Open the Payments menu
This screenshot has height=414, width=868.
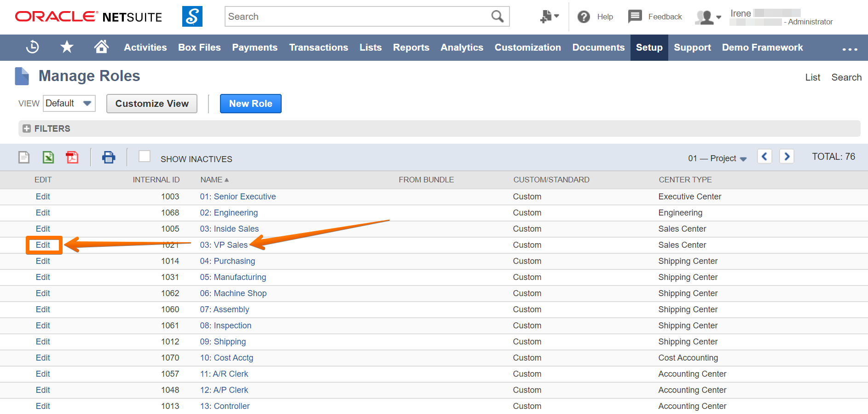255,47
